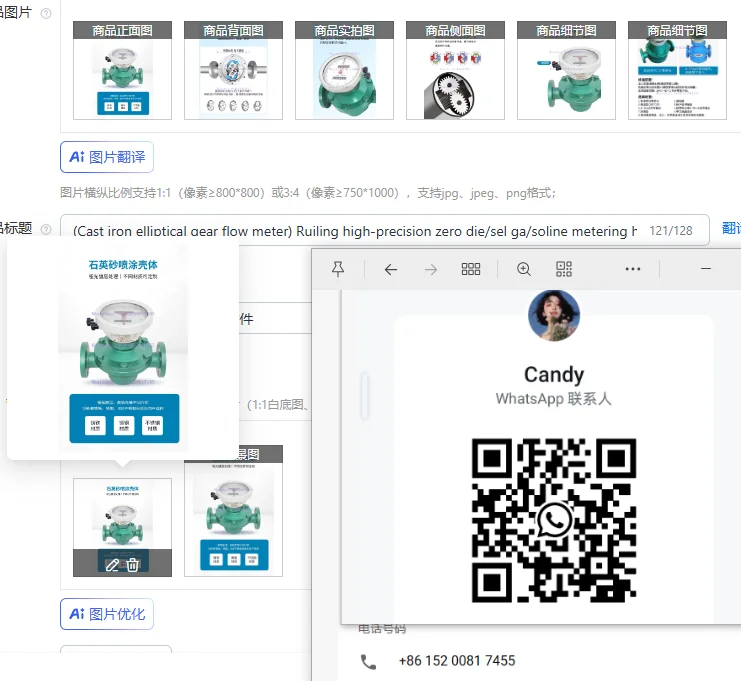Select the 商品背面图 thumbnail

[233, 70]
